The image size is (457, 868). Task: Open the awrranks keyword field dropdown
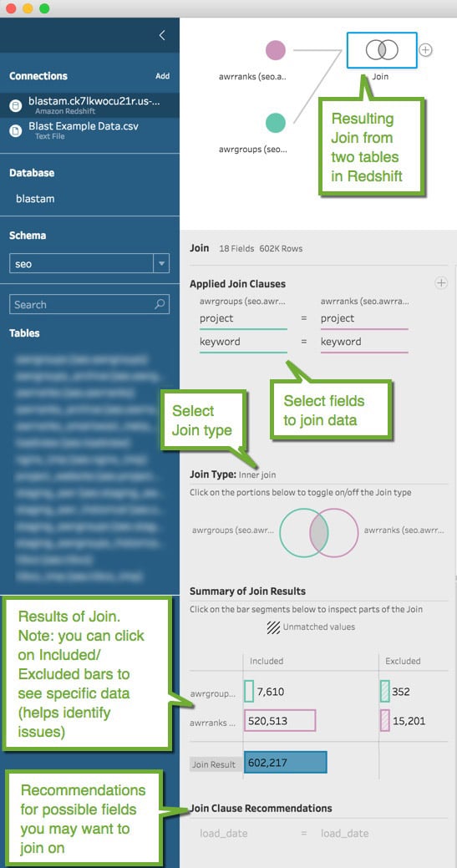coord(364,342)
